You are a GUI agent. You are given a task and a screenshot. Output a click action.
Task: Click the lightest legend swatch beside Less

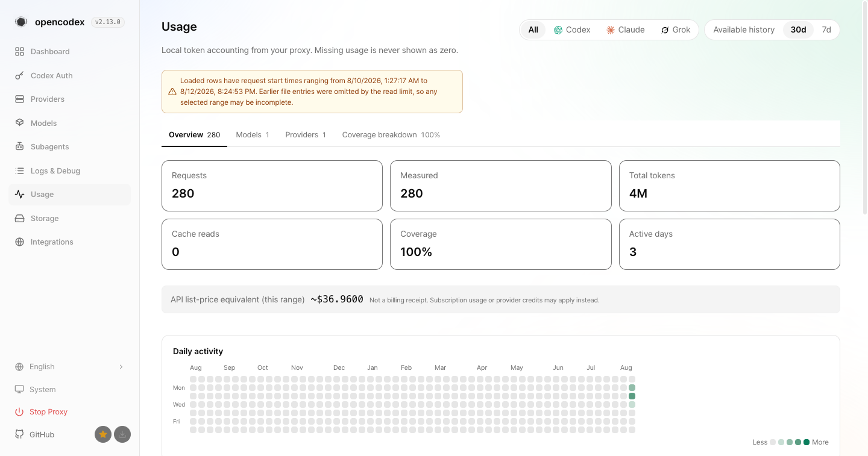point(773,442)
